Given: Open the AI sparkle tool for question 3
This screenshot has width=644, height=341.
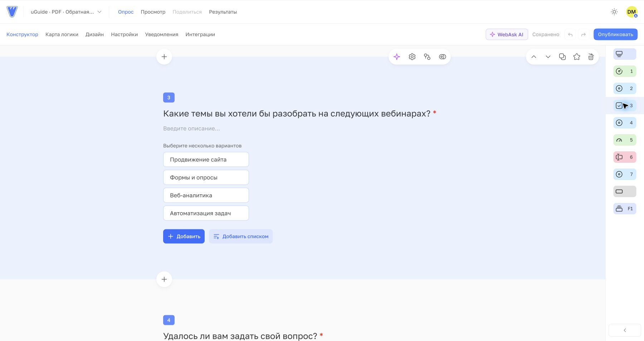Looking at the screenshot, I should [397, 57].
